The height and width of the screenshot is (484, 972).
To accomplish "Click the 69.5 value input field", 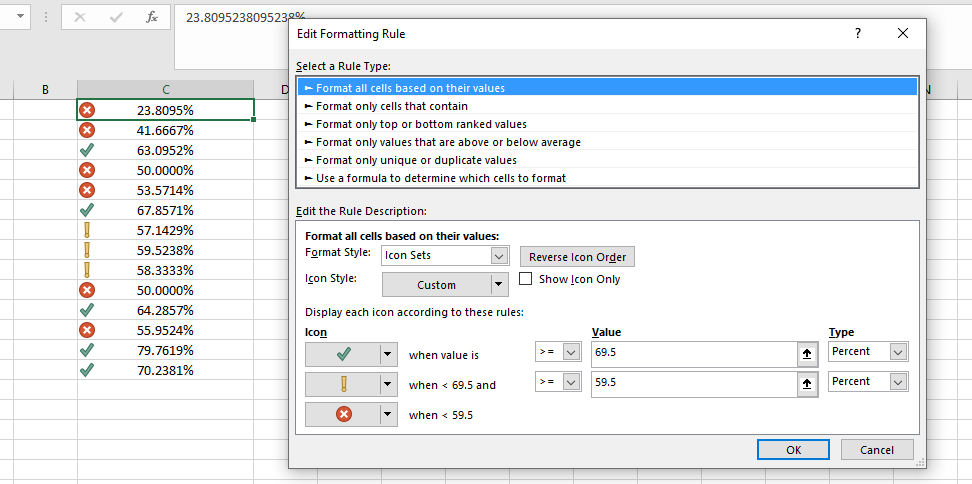I will pos(693,352).
